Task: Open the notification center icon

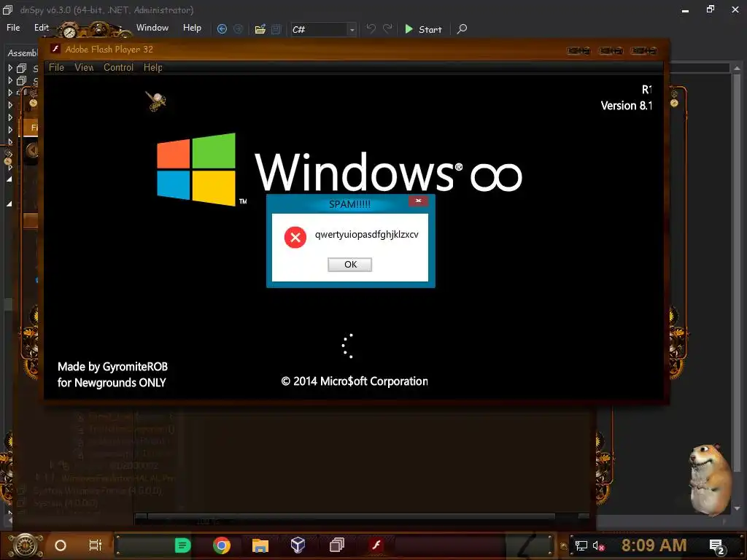Action: 717,547
